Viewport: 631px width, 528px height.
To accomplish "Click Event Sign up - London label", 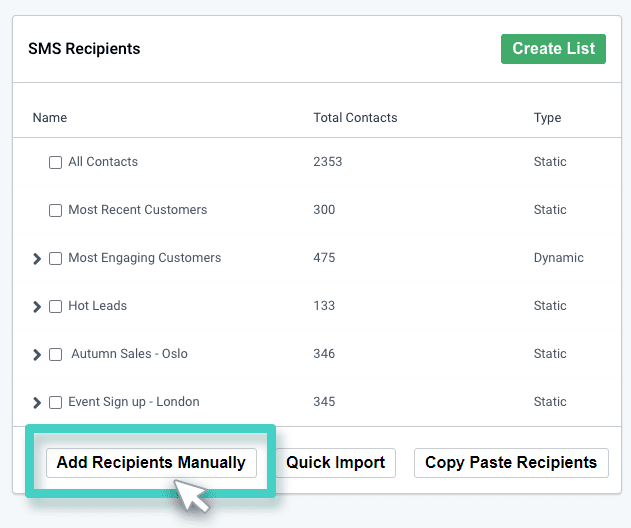I will (x=134, y=402).
